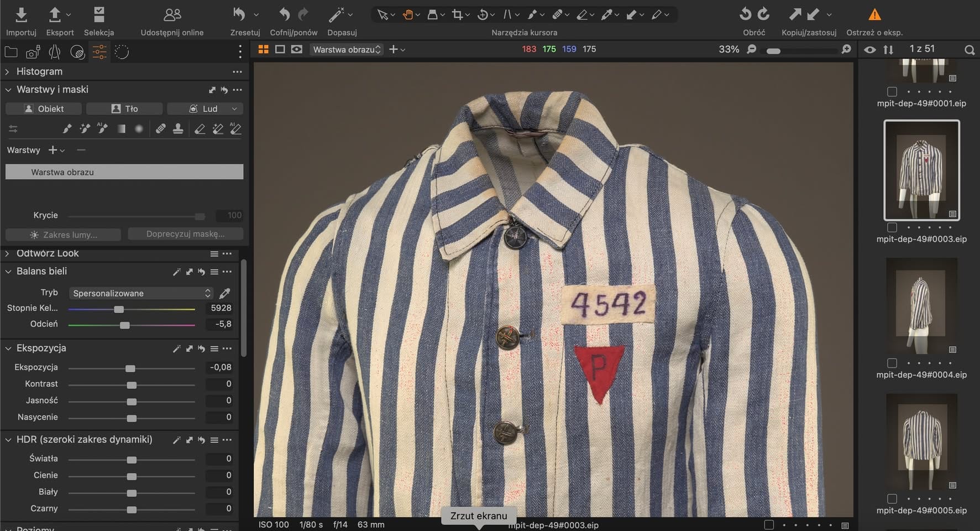Image resolution: width=980 pixels, height=531 pixels.
Task: Click the Eksport icon in toolbar
Action: point(55,15)
